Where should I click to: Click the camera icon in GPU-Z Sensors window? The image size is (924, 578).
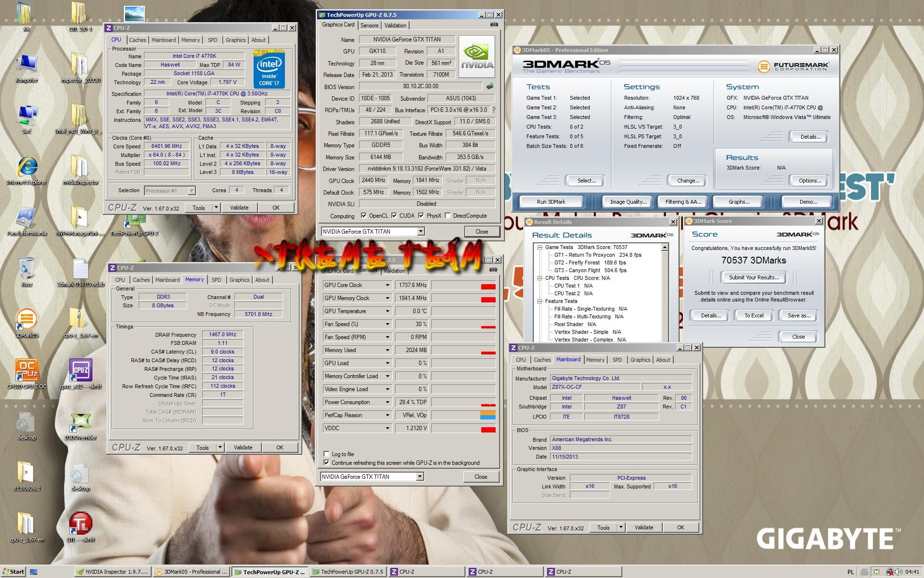pyautogui.click(x=493, y=270)
